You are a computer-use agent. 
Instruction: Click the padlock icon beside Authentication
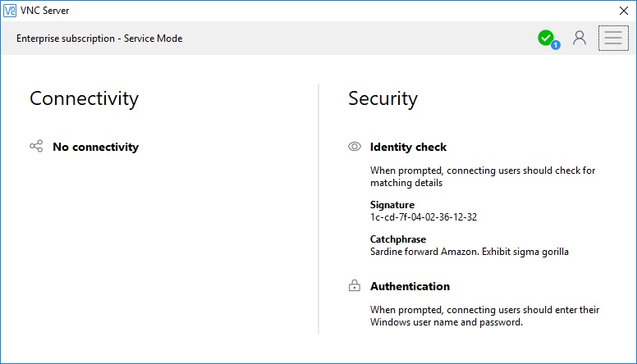click(x=355, y=285)
